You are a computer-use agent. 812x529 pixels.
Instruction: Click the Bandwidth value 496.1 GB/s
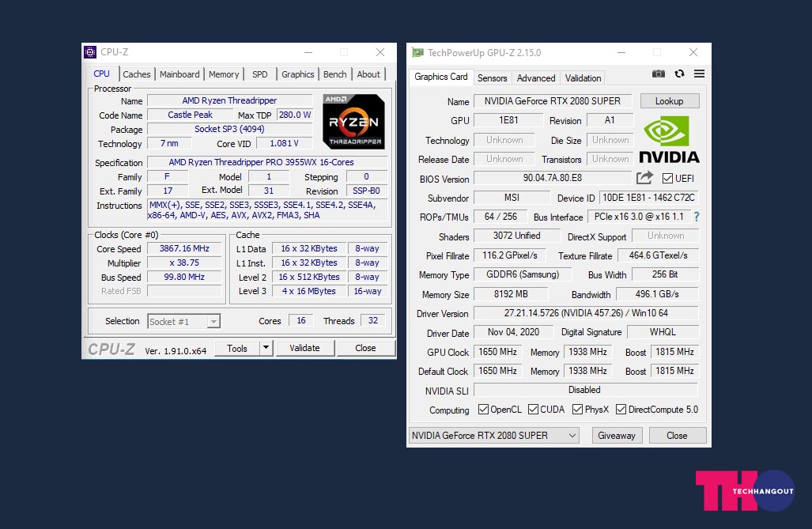pos(657,294)
